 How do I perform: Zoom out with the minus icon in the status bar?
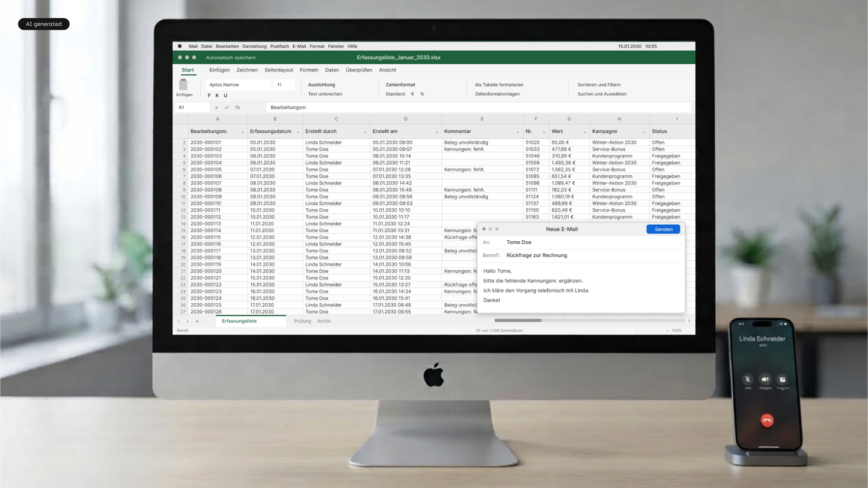[x=637, y=331]
